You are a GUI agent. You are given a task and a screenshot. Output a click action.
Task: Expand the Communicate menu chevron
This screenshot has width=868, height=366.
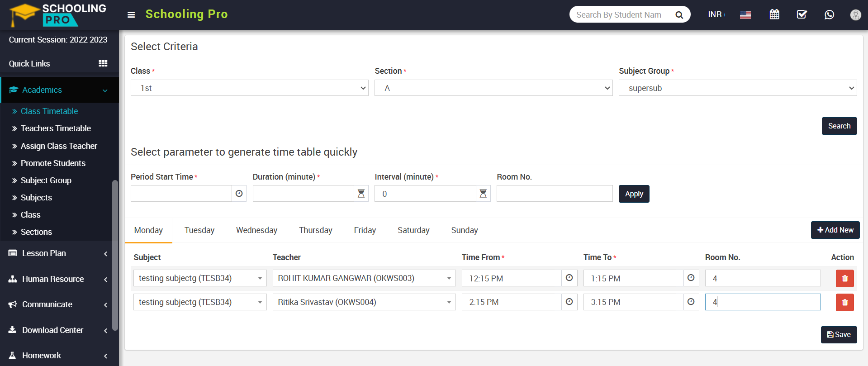pos(105,305)
